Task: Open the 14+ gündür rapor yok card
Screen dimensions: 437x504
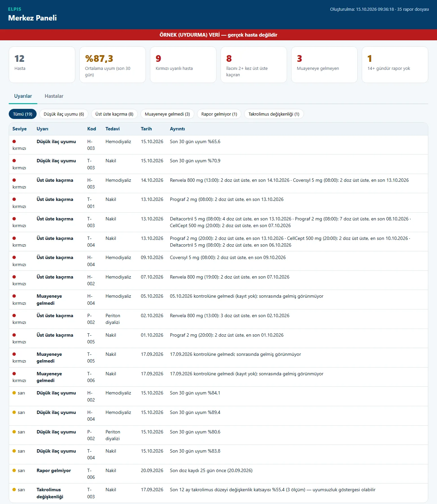Action: point(395,65)
